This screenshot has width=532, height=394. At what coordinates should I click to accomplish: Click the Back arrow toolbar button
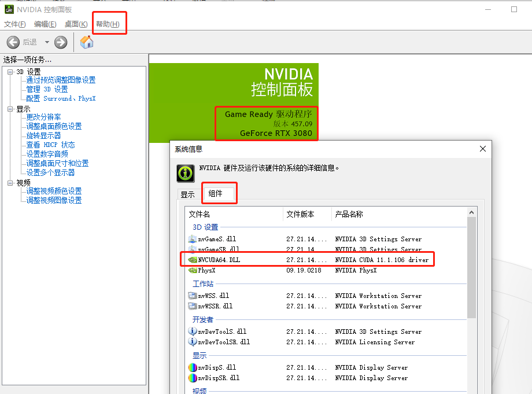(13, 42)
